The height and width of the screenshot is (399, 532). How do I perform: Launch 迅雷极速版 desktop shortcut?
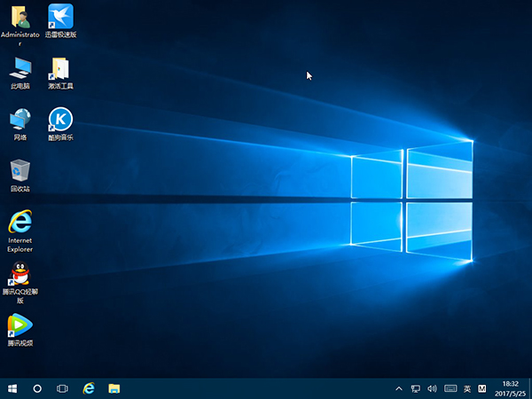pyautogui.click(x=60, y=17)
